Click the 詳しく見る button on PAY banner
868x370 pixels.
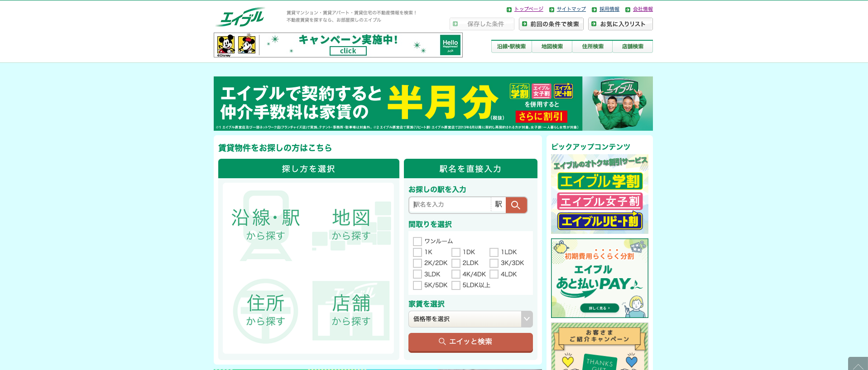click(599, 308)
